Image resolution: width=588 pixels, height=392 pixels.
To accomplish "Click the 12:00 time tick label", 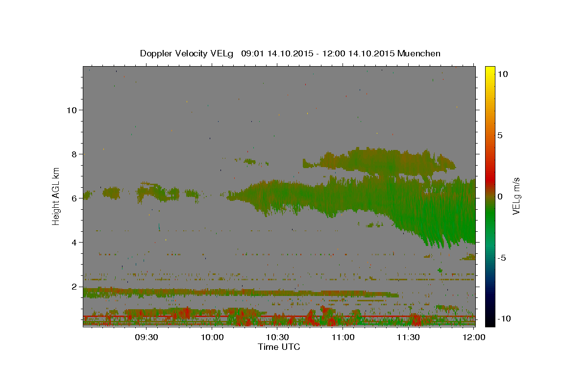I will (473, 337).
